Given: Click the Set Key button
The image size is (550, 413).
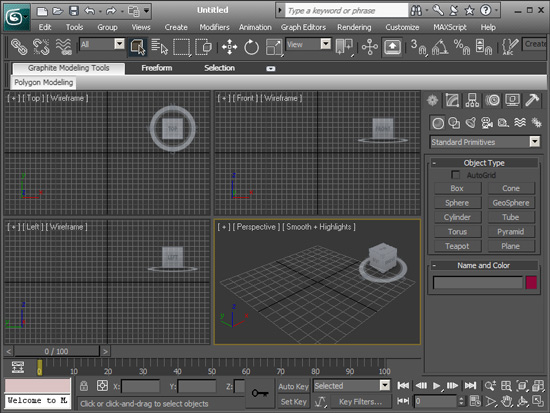Looking at the screenshot, I should 293,402.
